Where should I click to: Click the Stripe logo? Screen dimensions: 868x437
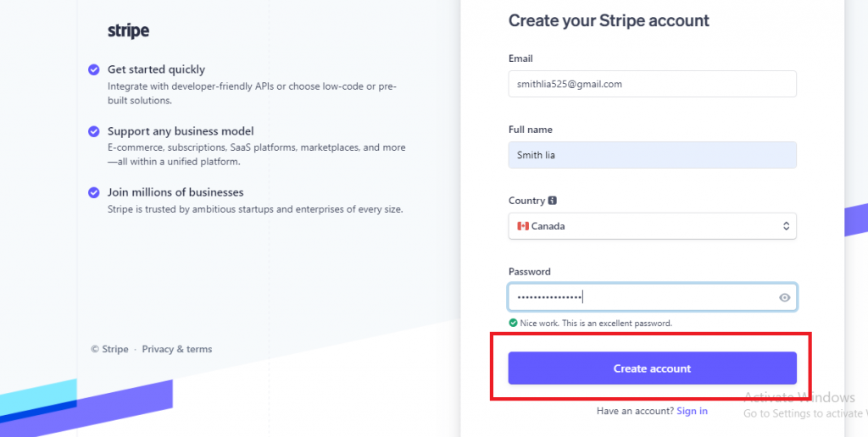point(128,30)
